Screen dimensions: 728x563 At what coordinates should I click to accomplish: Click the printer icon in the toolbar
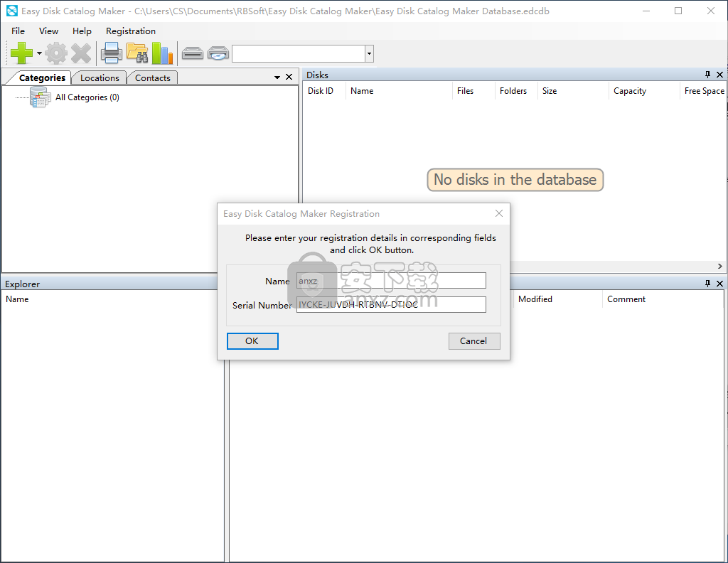112,53
